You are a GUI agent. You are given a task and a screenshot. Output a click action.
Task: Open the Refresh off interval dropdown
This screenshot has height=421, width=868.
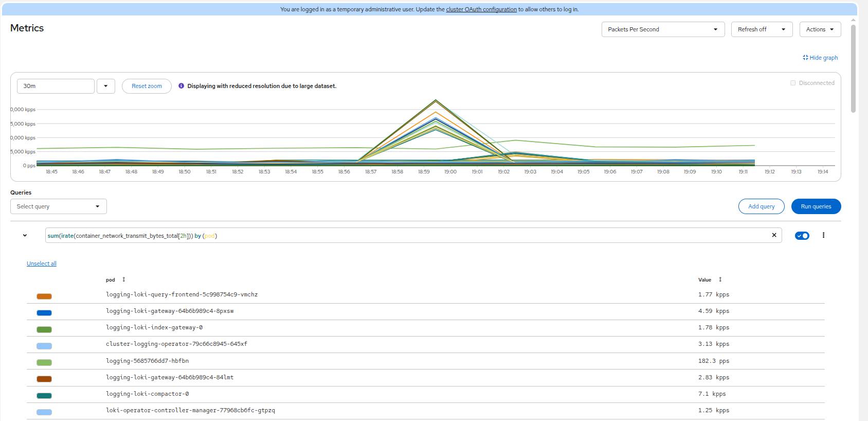tap(762, 29)
